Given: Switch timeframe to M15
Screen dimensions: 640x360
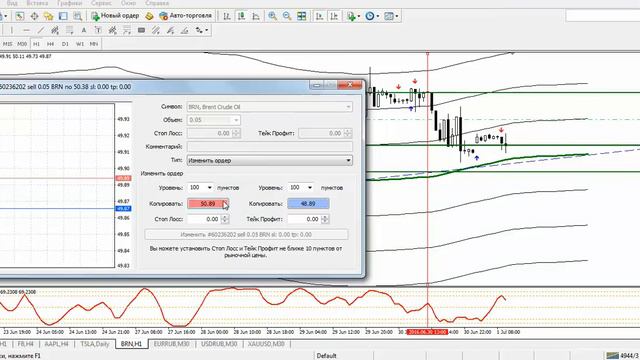Looking at the screenshot, I should (7, 44).
